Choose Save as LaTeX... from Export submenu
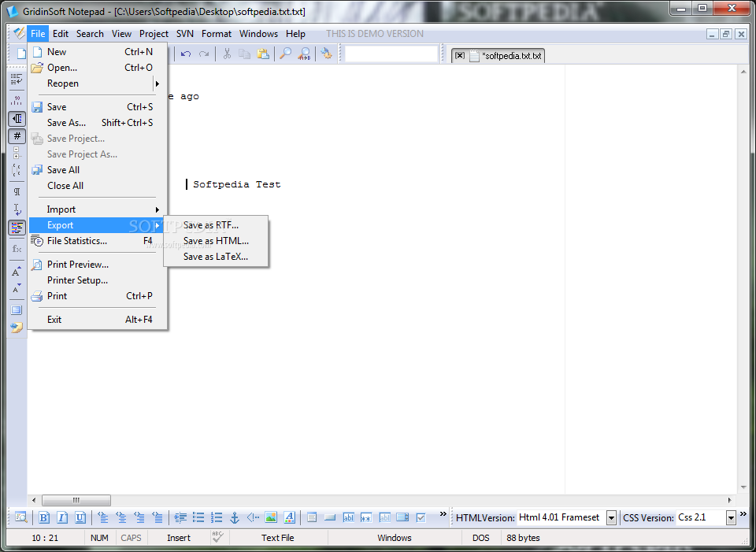Viewport: 756px width, 552px height. point(216,257)
